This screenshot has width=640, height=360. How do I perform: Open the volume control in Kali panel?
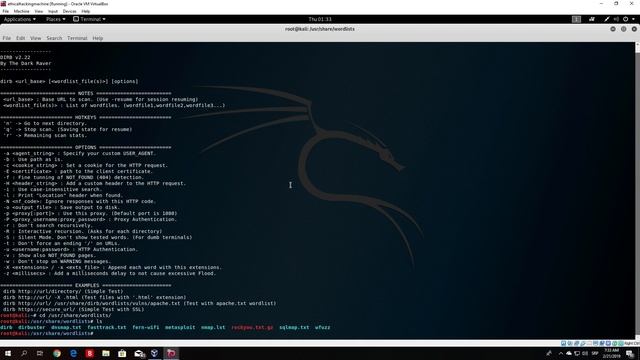[x=616, y=19]
